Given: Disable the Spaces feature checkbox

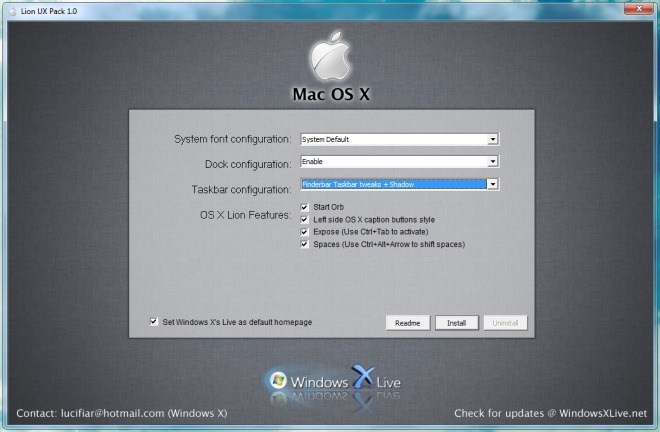Looking at the screenshot, I should [304, 244].
